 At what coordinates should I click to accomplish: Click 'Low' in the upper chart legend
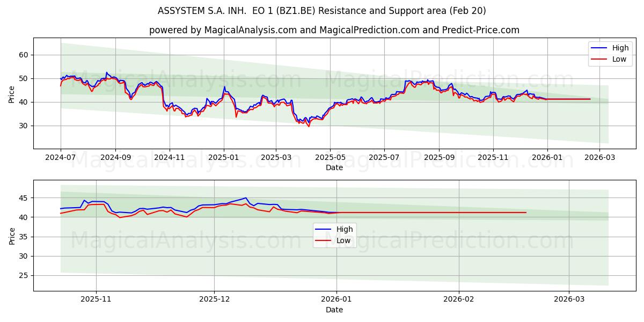coord(619,59)
